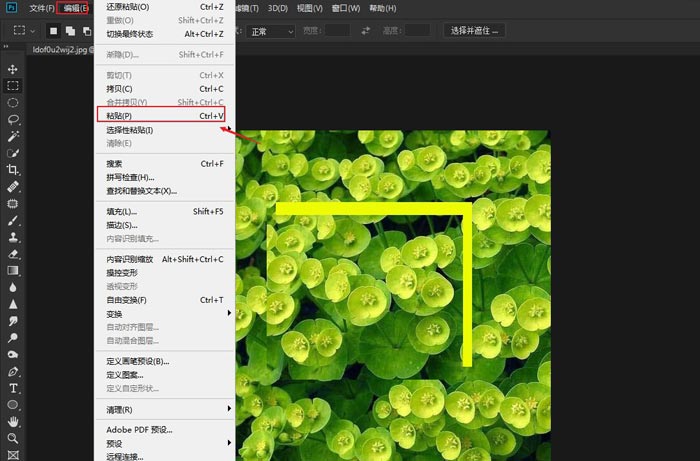Enable New Selection mode in options bar
The image size is (700, 461).
(x=54, y=31)
